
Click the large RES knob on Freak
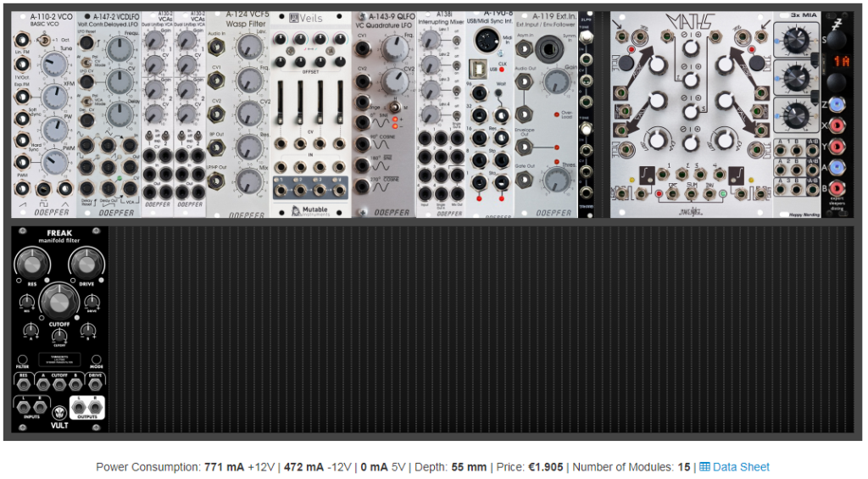click(32, 265)
